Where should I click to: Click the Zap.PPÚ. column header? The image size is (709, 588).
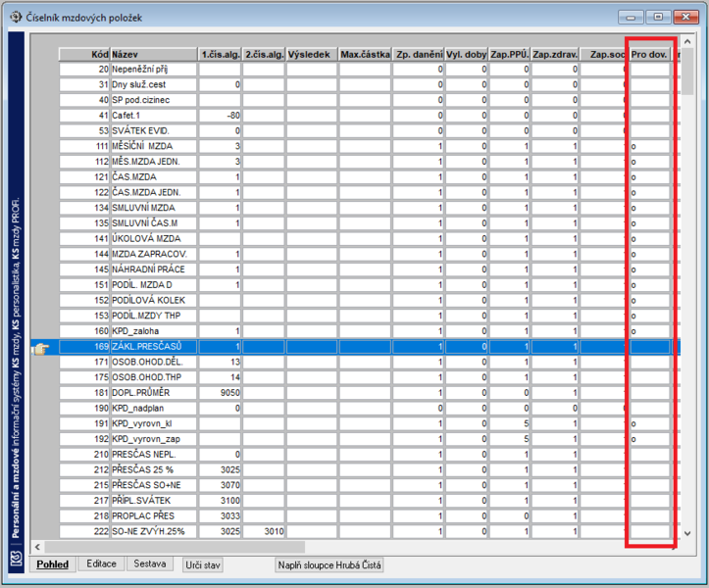(510, 54)
